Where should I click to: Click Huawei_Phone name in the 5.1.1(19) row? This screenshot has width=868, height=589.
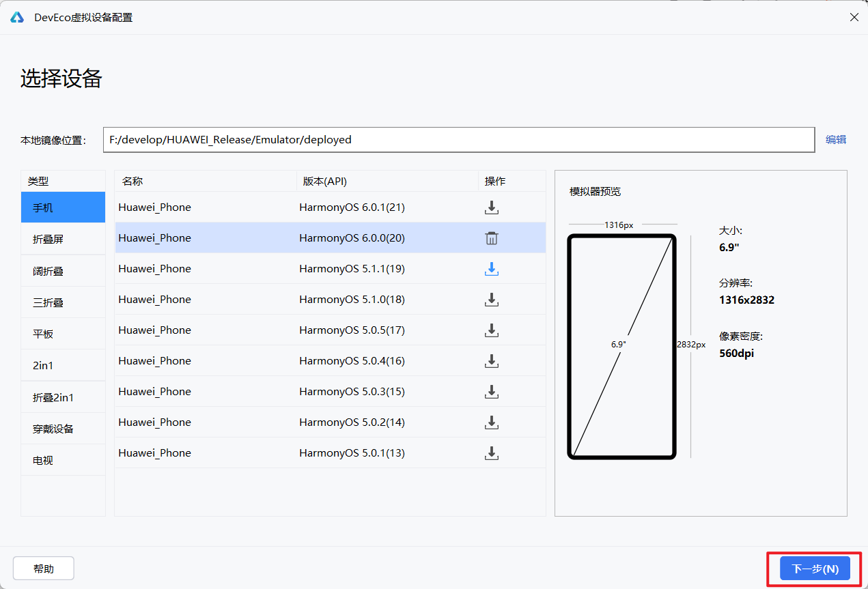pyautogui.click(x=154, y=269)
